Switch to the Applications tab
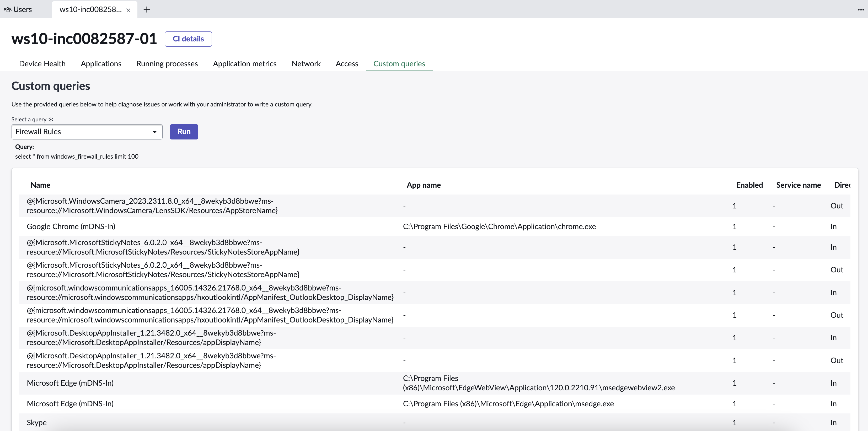The width and height of the screenshot is (868, 431). click(101, 64)
